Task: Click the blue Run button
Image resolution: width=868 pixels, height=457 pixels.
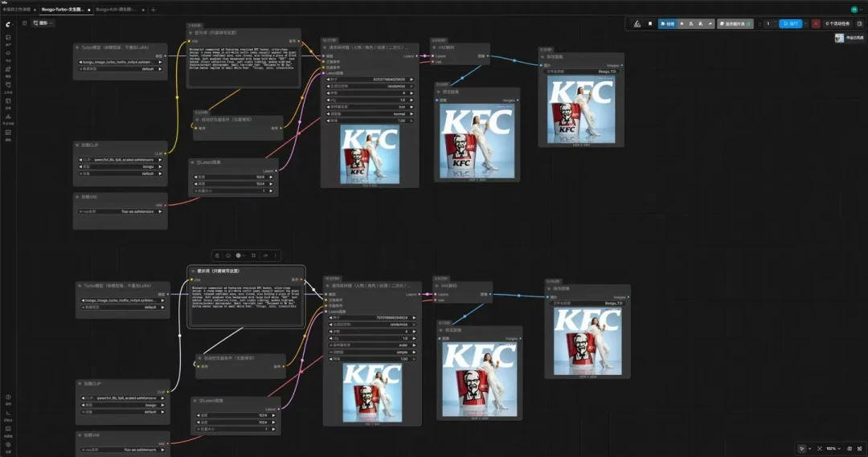Action: point(790,24)
